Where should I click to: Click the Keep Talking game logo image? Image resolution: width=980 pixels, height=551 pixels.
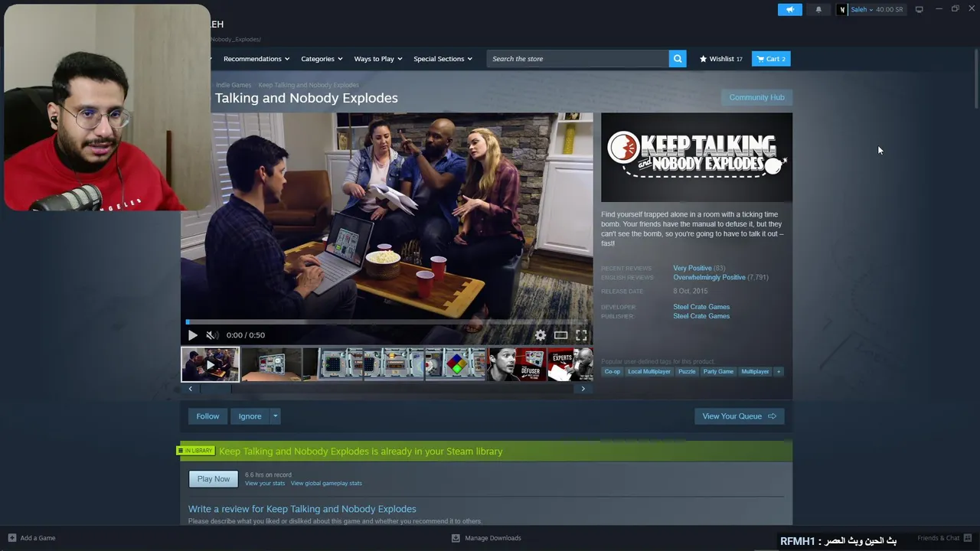click(x=697, y=158)
